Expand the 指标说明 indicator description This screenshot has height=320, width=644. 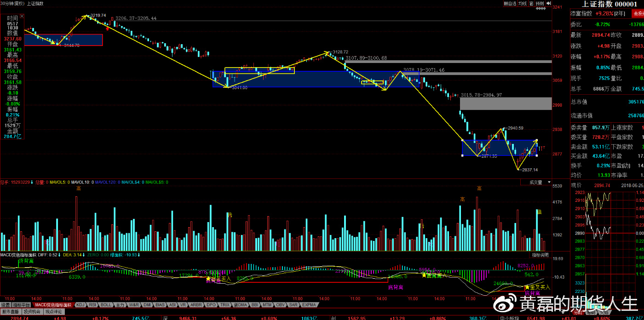point(540,255)
